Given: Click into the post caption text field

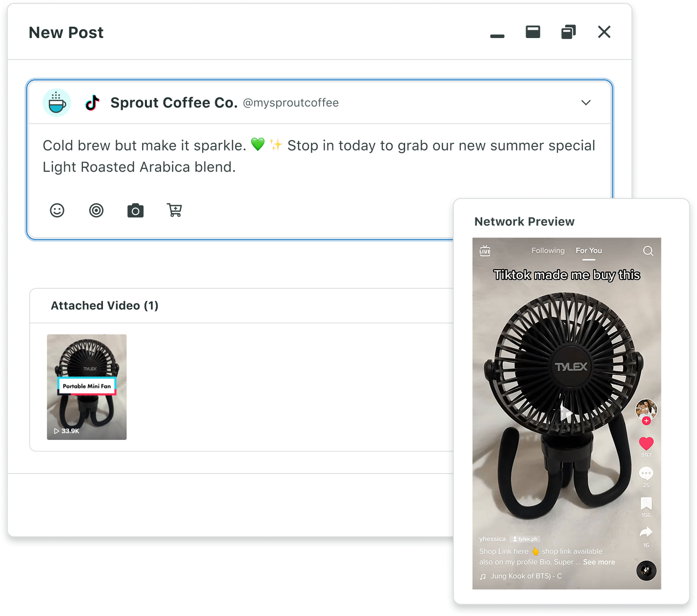Looking at the screenshot, I should (x=317, y=156).
